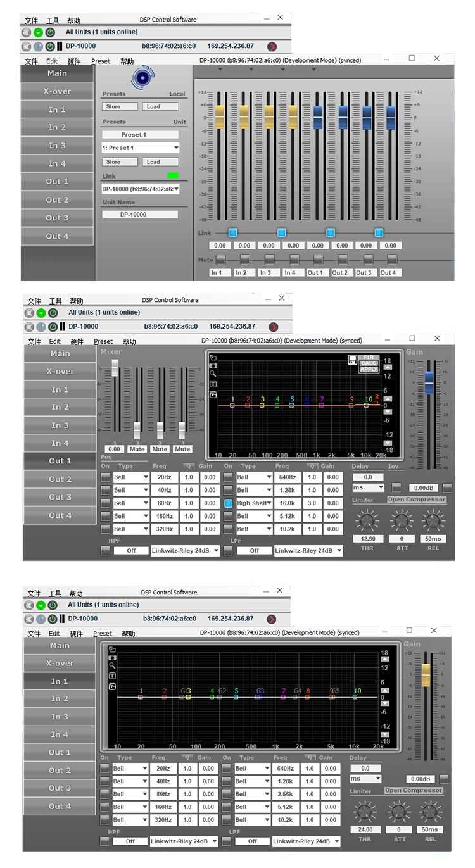
Task: Open LPF Linkwitz-Riley 24dB dropdown on In 1 page
Action: 307,841
